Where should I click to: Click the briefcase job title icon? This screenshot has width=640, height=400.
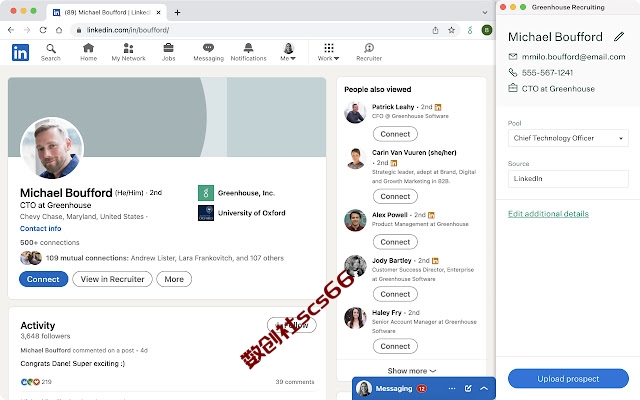[513, 88]
